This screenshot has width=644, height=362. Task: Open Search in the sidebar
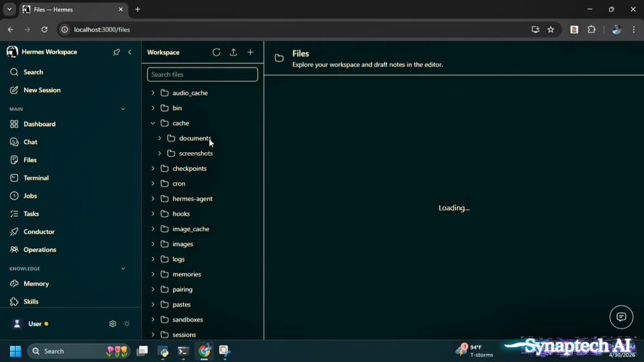33,72
